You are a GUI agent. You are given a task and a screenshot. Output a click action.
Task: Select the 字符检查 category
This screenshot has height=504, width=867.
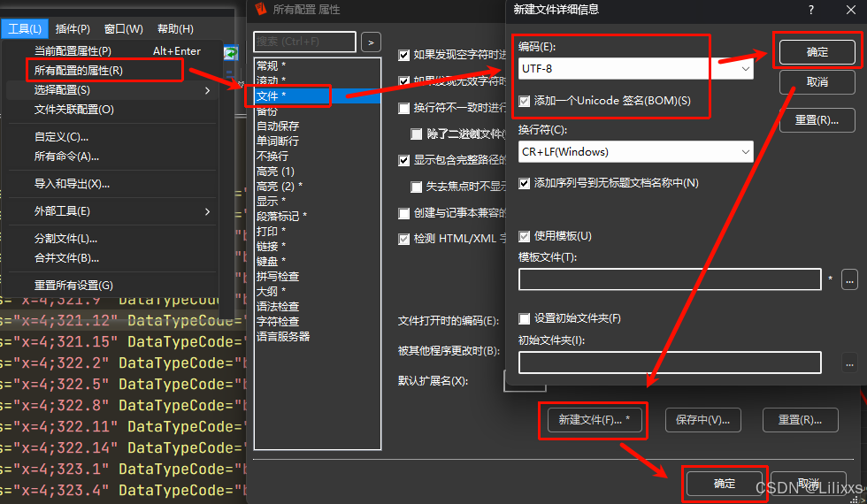point(318,322)
